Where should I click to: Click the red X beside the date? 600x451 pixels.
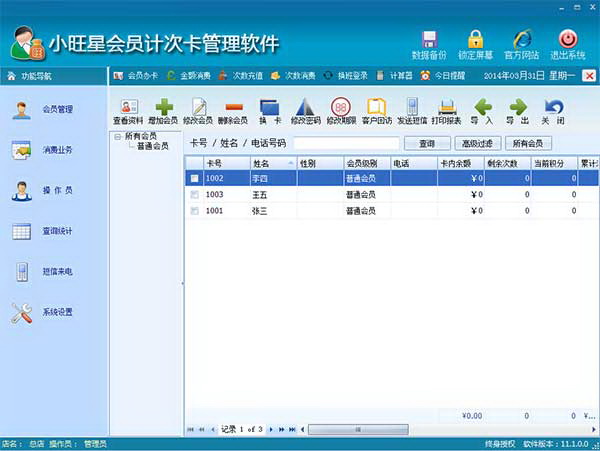589,76
